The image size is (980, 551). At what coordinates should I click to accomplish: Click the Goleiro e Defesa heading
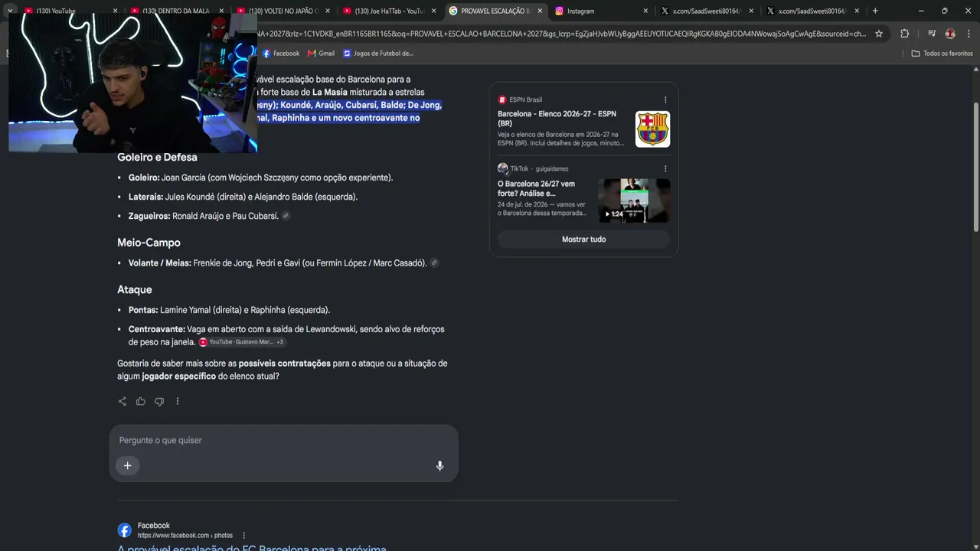coord(157,158)
